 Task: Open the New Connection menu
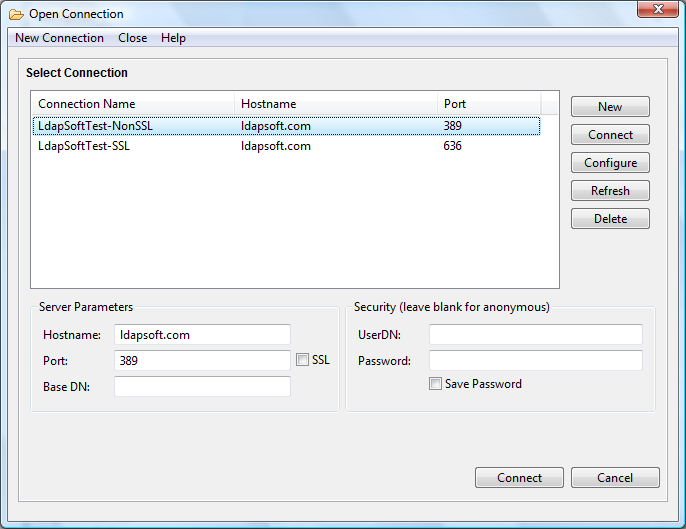[x=60, y=38]
